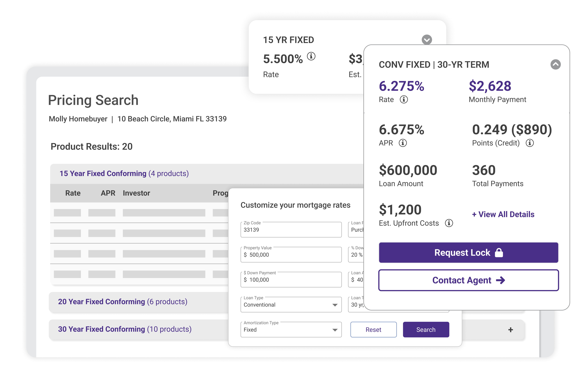Screen dimensions: 588x384
Task: Toggle the 15 Year Fixed Conforming section header
Action: 124,174
